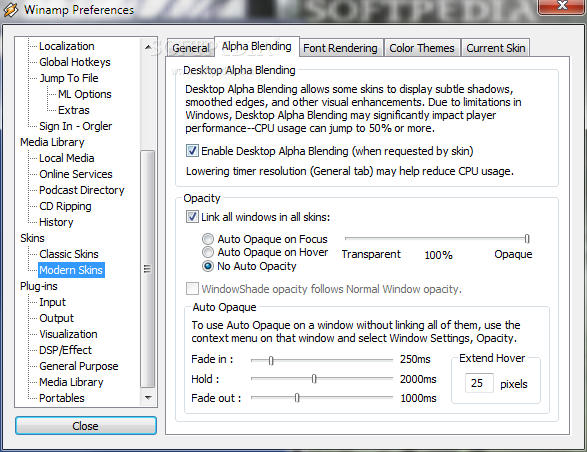Open Sign In - Orgler page
This screenshot has height=452, width=587.
[x=76, y=126]
